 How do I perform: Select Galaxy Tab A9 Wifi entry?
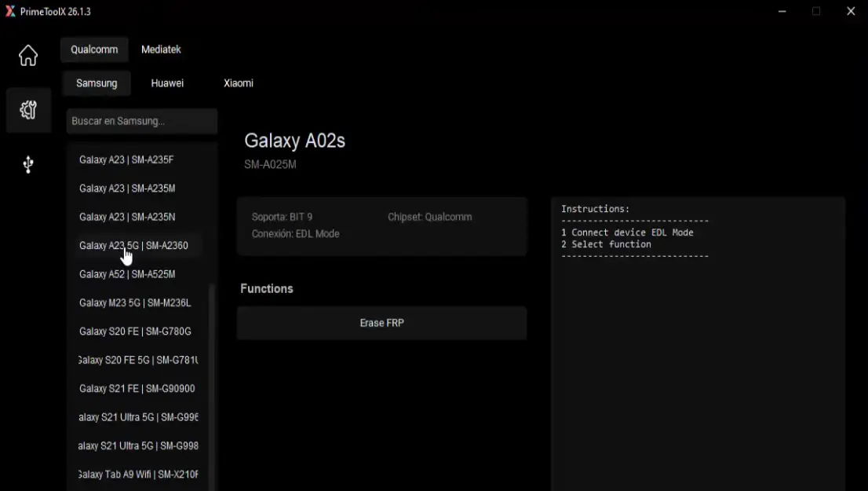[x=138, y=475]
